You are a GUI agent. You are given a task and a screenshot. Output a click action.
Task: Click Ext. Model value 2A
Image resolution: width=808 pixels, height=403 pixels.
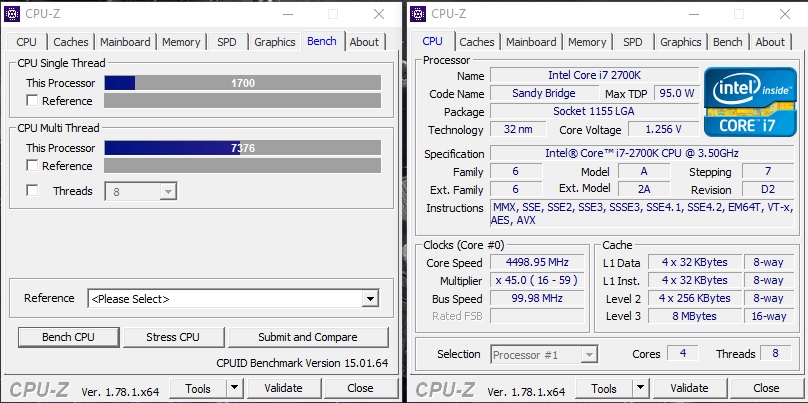coord(644,189)
